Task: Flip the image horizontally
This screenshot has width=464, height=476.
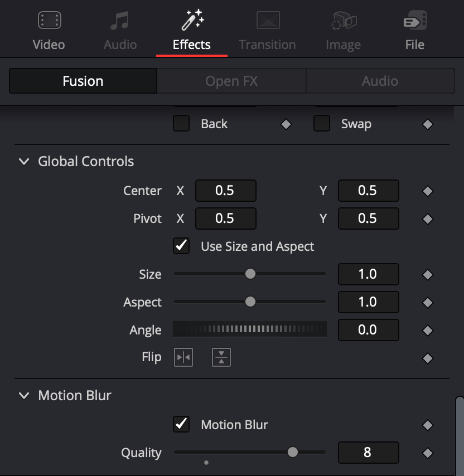Action: [x=183, y=357]
